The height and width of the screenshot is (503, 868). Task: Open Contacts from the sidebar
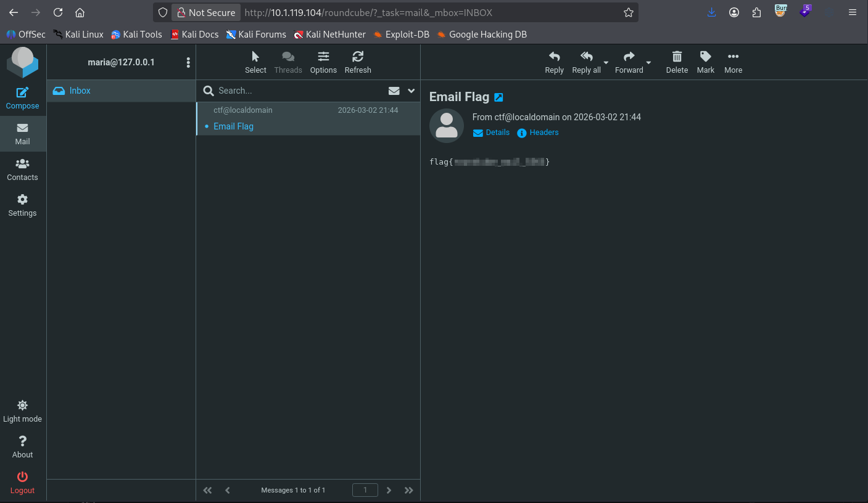pyautogui.click(x=22, y=170)
